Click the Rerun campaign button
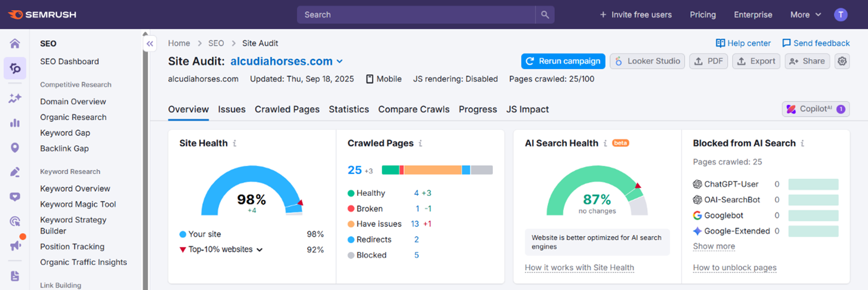 point(563,61)
